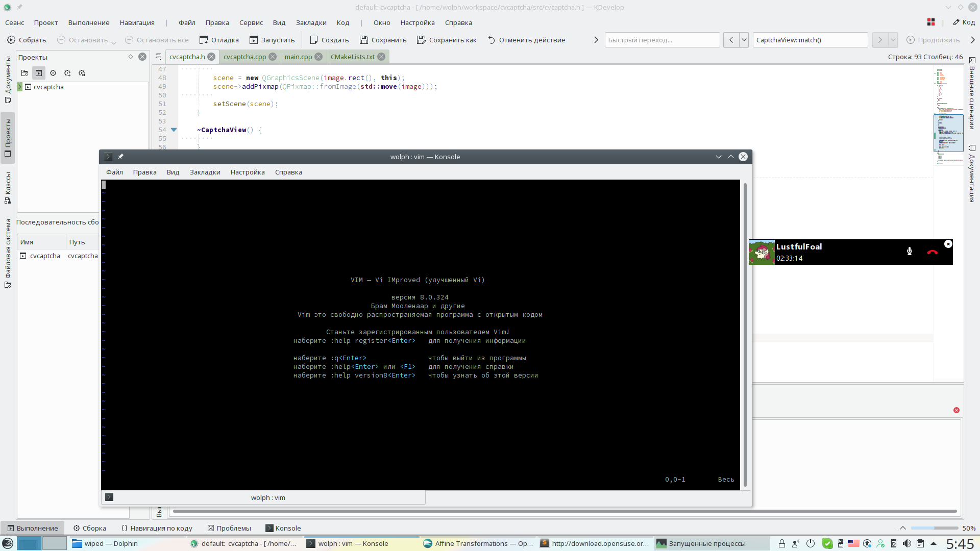
Task: Click Отменить действие (Undo) button
Action: [527, 40]
